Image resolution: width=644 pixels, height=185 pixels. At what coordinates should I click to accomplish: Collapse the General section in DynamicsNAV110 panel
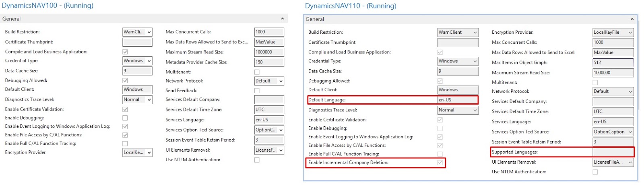click(632, 19)
